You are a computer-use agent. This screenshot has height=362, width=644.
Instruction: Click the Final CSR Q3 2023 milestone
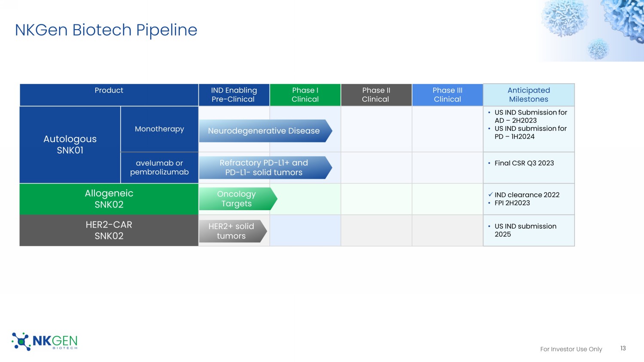524,163
